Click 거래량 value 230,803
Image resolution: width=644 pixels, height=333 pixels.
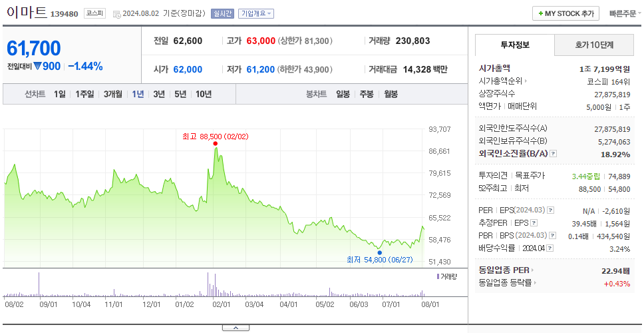tap(412, 41)
